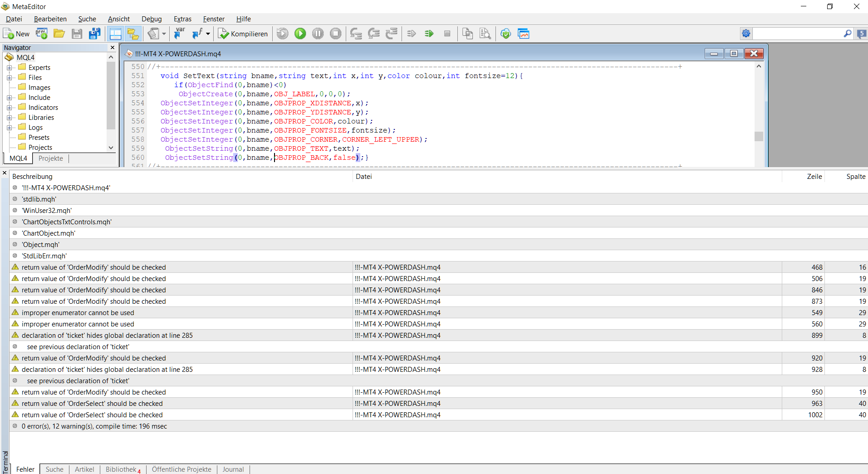Viewport: 868px width, 474px height.
Task: Click the Save all files icon
Action: click(95, 34)
